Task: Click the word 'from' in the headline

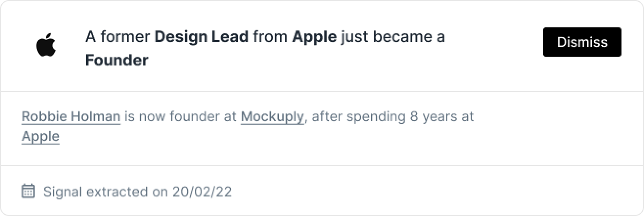Action: (x=270, y=37)
